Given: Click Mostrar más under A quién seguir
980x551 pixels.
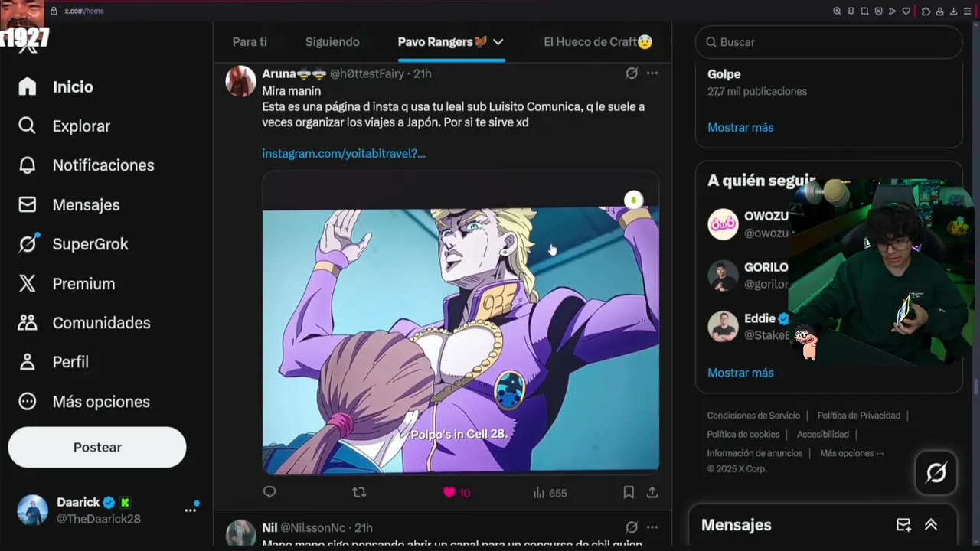Looking at the screenshot, I should click(x=740, y=373).
